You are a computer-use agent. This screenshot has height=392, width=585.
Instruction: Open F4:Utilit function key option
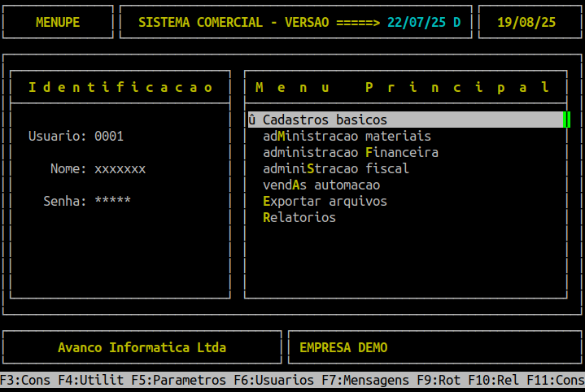point(90,380)
